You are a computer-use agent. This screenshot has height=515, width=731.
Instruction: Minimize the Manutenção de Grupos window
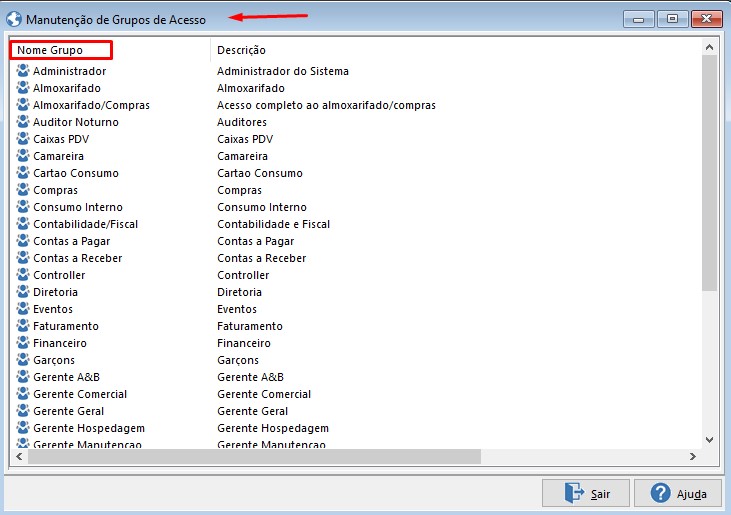tap(639, 19)
